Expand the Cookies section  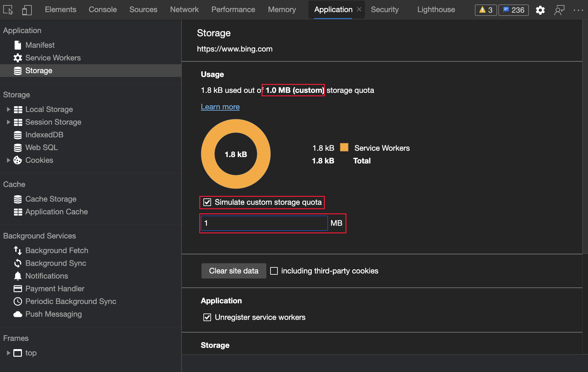coord(8,160)
